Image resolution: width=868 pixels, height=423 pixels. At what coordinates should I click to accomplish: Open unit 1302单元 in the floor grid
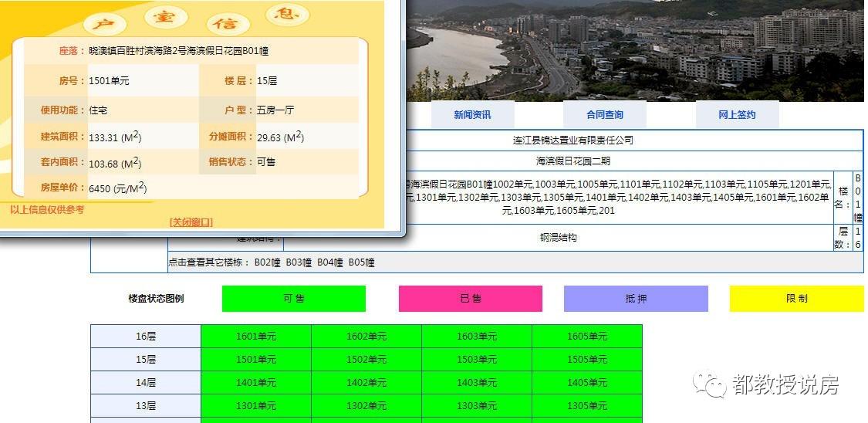(366, 406)
